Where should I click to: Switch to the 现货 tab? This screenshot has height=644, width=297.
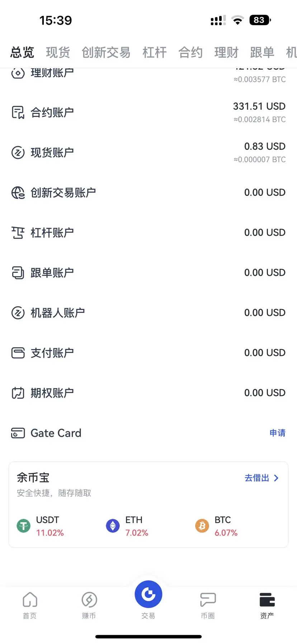coord(58,52)
